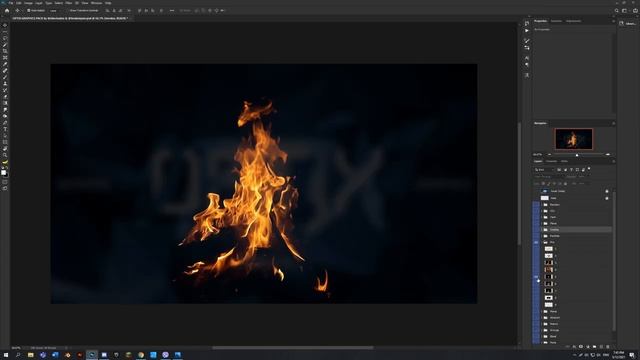This screenshot has width=640, height=360.
Task: Click the Navigator zoom slider handle
Action: pos(577,155)
